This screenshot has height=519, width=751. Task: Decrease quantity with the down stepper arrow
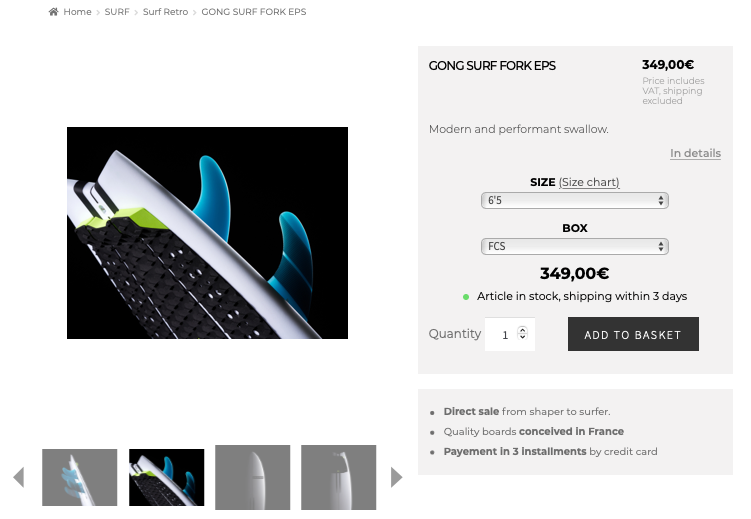[x=523, y=337]
